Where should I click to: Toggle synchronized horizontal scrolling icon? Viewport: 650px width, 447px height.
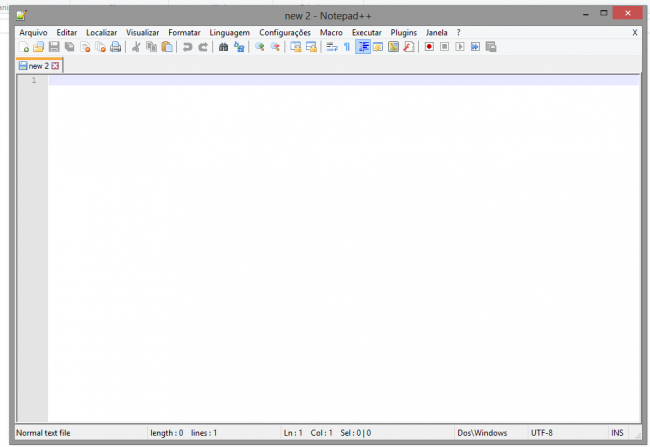coord(311,47)
